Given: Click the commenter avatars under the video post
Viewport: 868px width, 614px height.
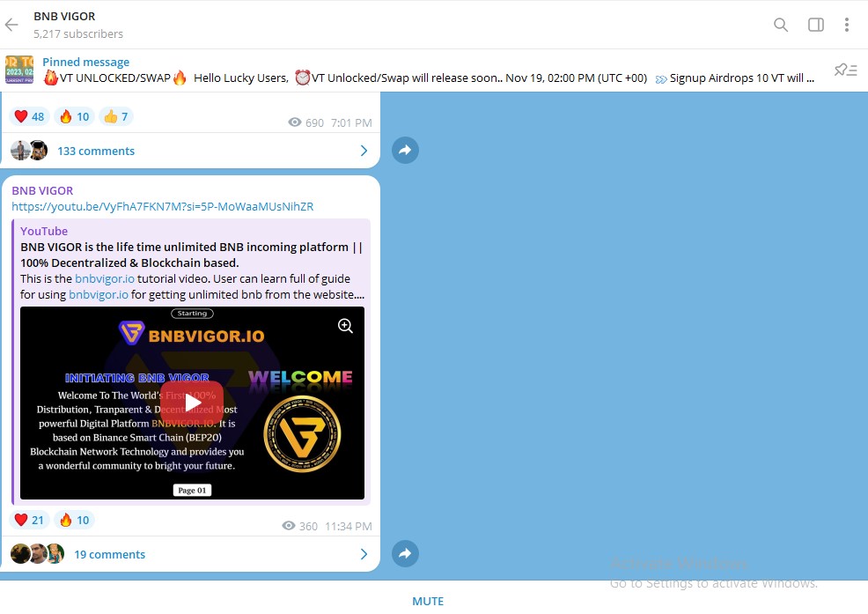Looking at the screenshot, I should tap(37, 554).
